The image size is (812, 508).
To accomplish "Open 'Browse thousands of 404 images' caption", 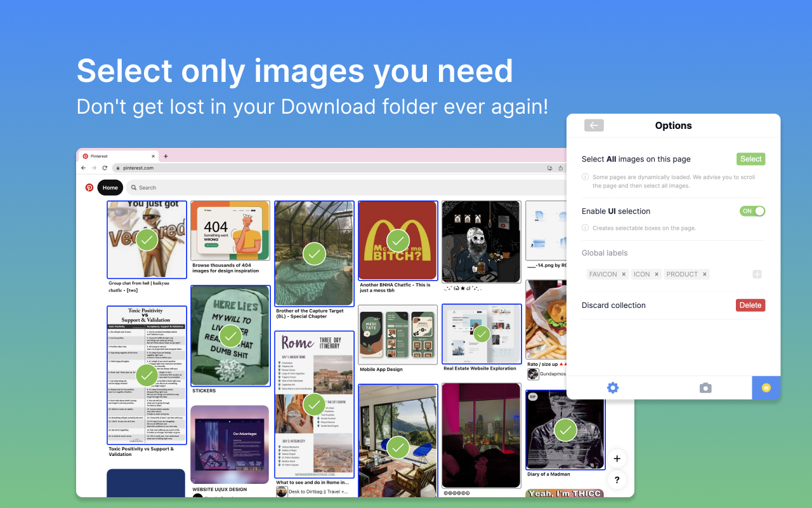I will [226, 268].
